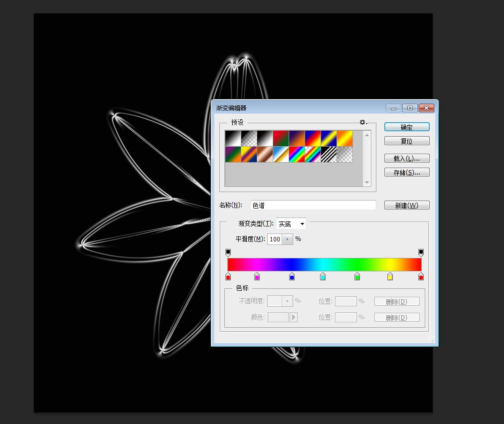Select the blue-red-yellow gradient preset
The height and width of the screenshot is (424, 504).
coord(313,138)
